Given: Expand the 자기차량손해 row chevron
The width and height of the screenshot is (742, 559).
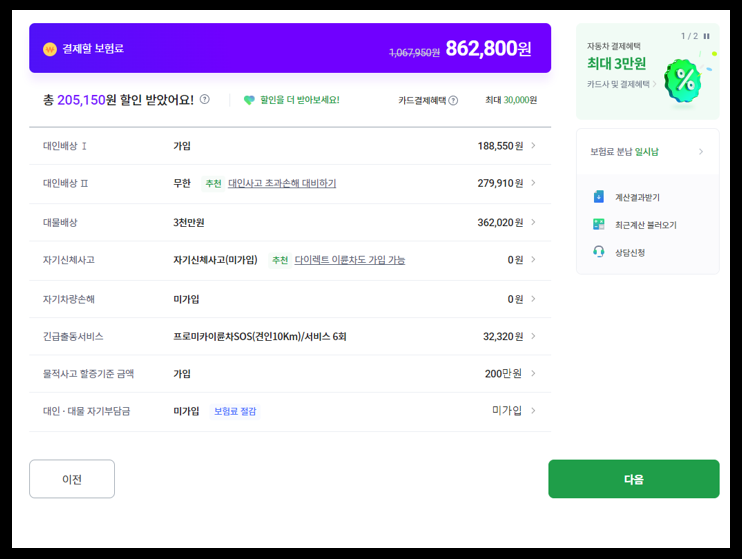Looking at the screenshot, I should tap(533, 299).
